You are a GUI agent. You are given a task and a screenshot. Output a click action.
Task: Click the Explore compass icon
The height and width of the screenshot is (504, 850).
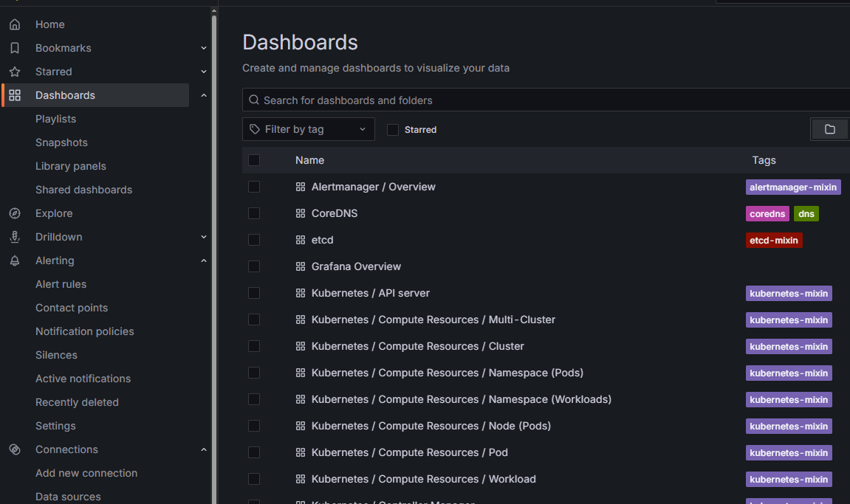click(15, 213)
